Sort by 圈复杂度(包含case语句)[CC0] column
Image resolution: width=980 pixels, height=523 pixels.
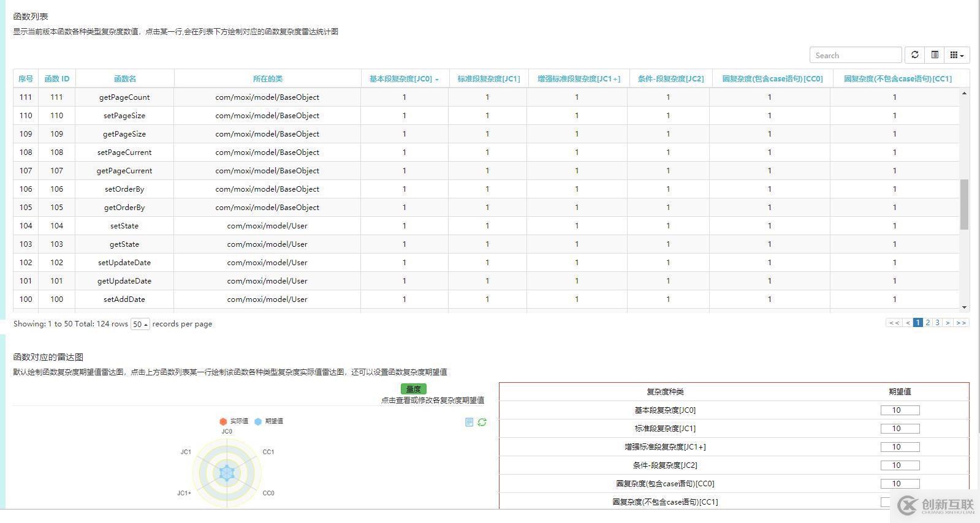coord(772,78)
